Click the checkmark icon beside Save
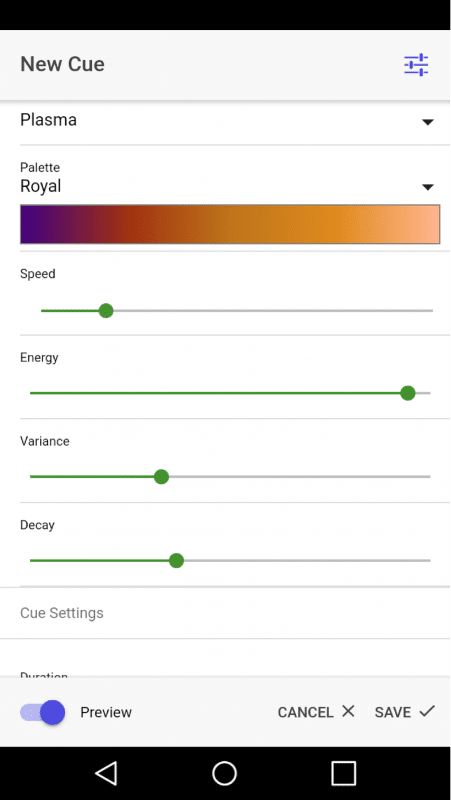Viewport: 451px width, 800px height. coord(427,711)
